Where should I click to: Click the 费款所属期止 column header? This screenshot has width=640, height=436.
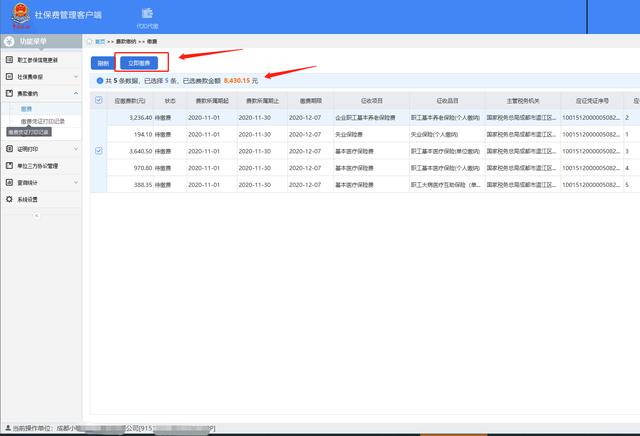click(262, 101)
